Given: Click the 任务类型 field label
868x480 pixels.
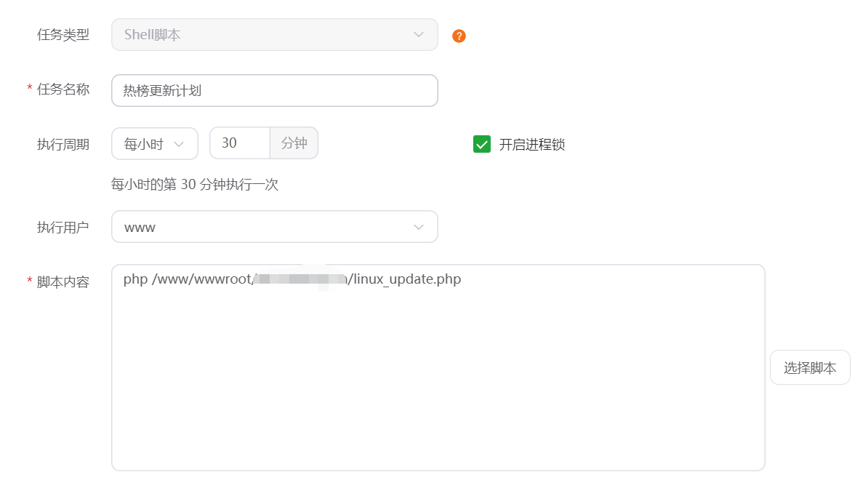Looking at the screenshot, I should 63,34.
